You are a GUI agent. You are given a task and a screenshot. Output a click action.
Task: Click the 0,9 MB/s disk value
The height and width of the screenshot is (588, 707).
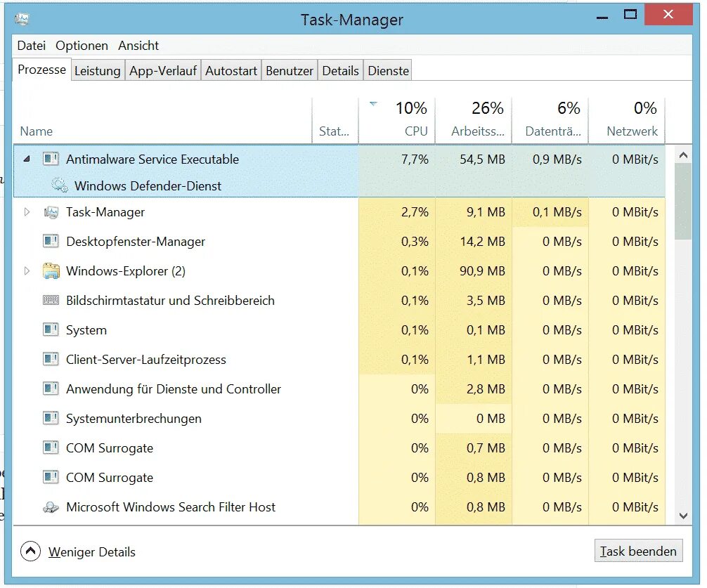click(x=557, y=159)
